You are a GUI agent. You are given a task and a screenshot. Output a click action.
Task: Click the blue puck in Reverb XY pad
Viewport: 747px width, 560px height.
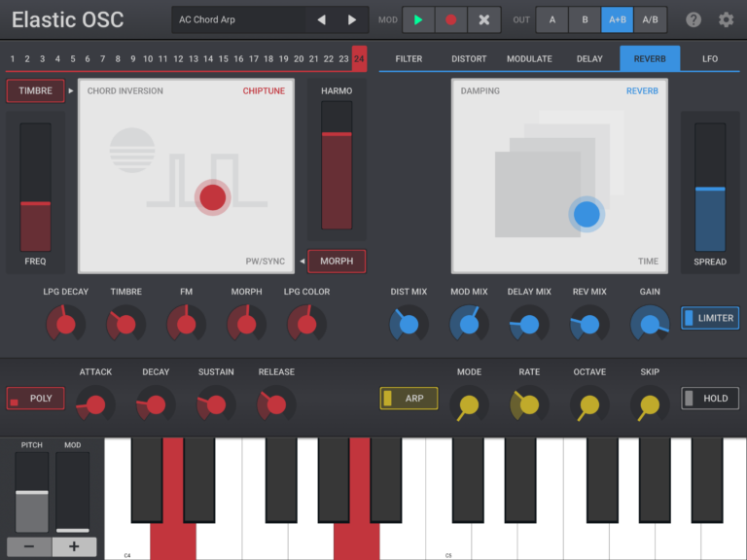[x=587, y=214]
